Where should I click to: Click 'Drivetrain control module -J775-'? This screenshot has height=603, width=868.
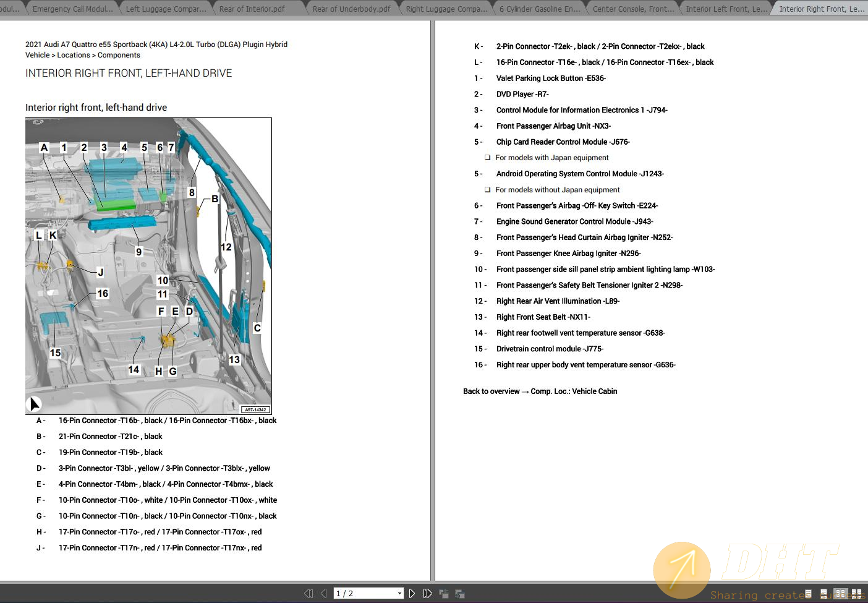pyautogui.click(x=550, y=349)
